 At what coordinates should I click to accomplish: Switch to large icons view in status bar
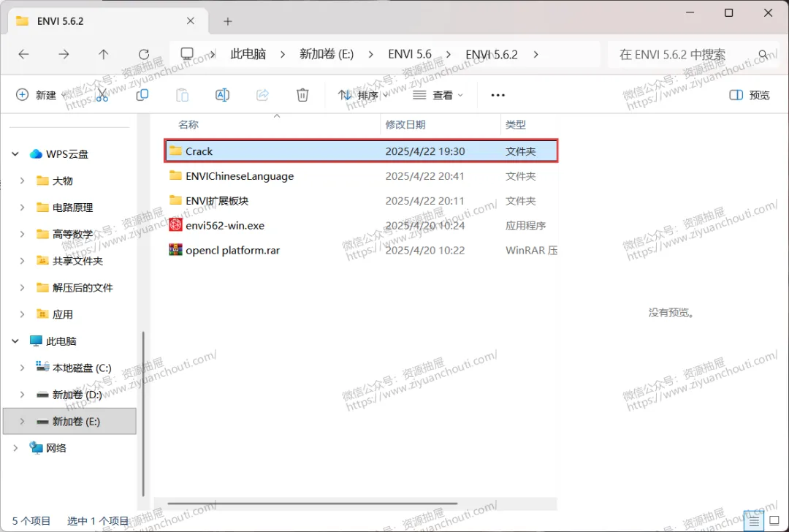point(775,522)
